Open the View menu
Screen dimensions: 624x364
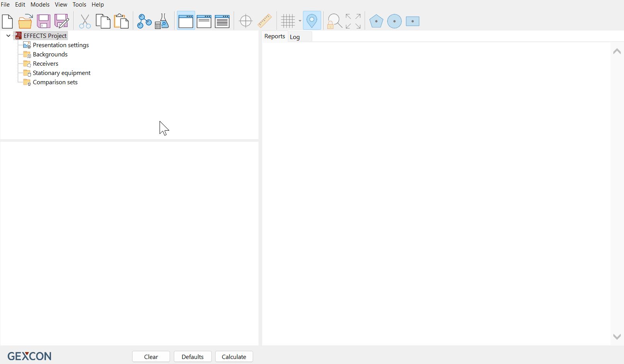coord(61,5)
